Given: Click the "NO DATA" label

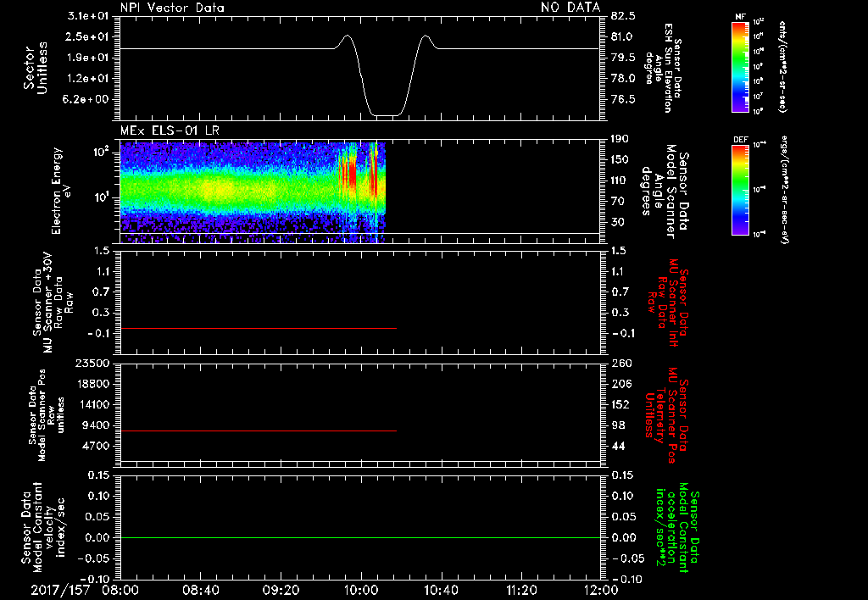Looking at the screenshot, I should coord(570,7).
